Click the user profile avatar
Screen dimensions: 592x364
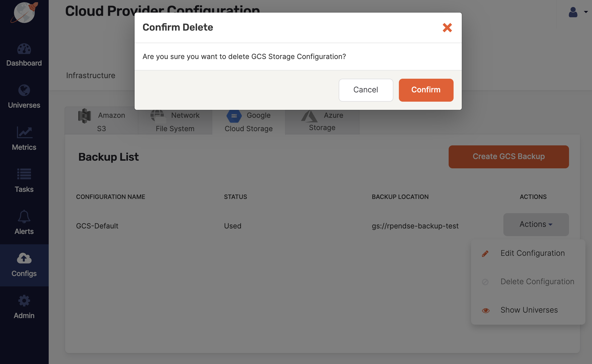573,12
